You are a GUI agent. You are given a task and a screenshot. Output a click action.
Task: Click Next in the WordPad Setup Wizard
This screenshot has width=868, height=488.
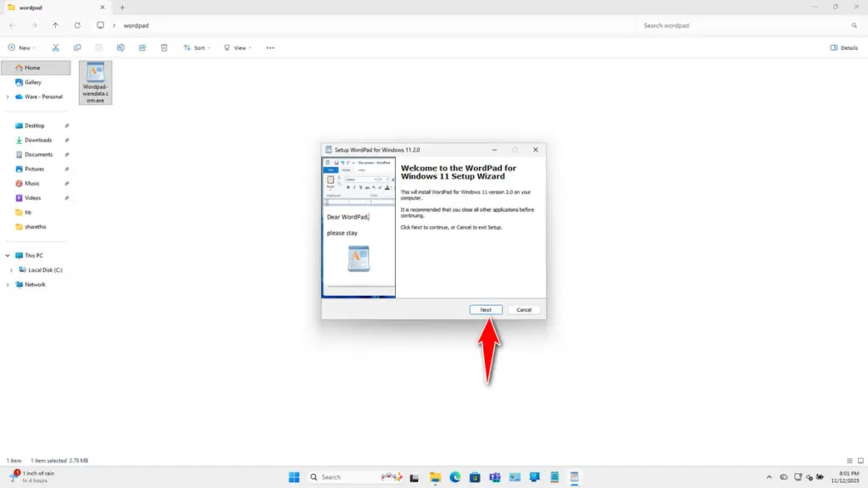click(486, 309)
